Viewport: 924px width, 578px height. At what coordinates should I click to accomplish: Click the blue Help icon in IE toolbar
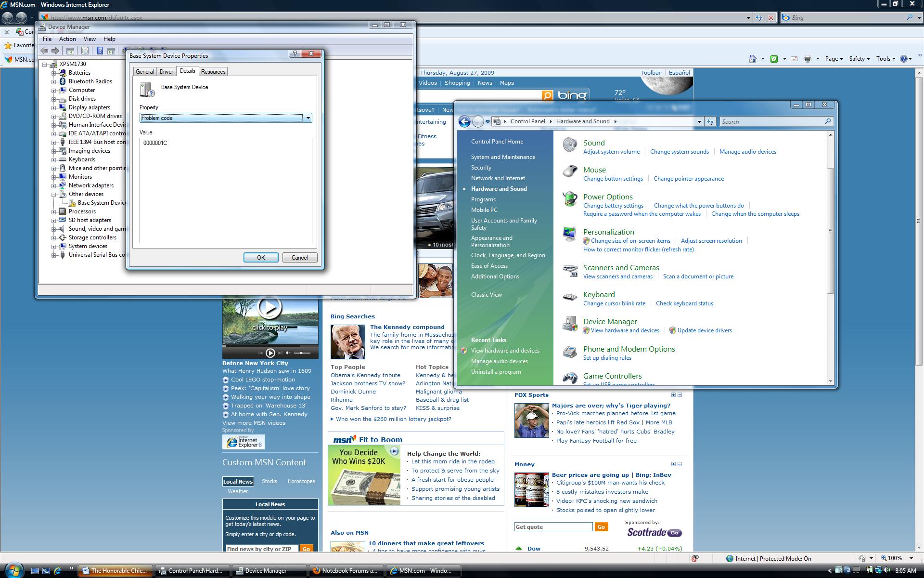(904, 59)
